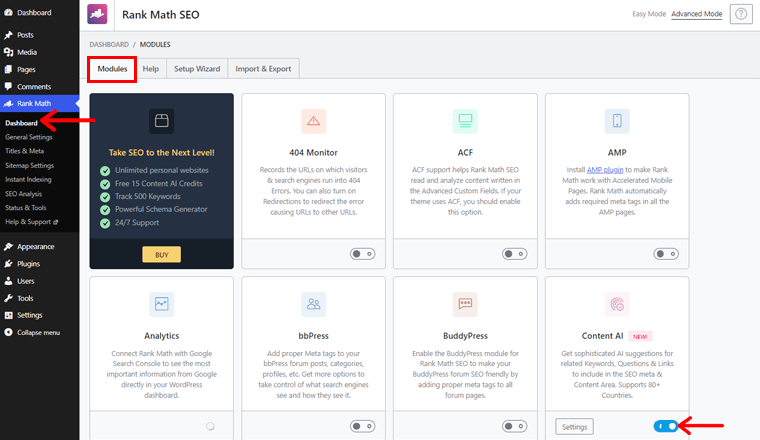
Task: Enable the BuddyPress module toggle
Action: coord(514,426)
